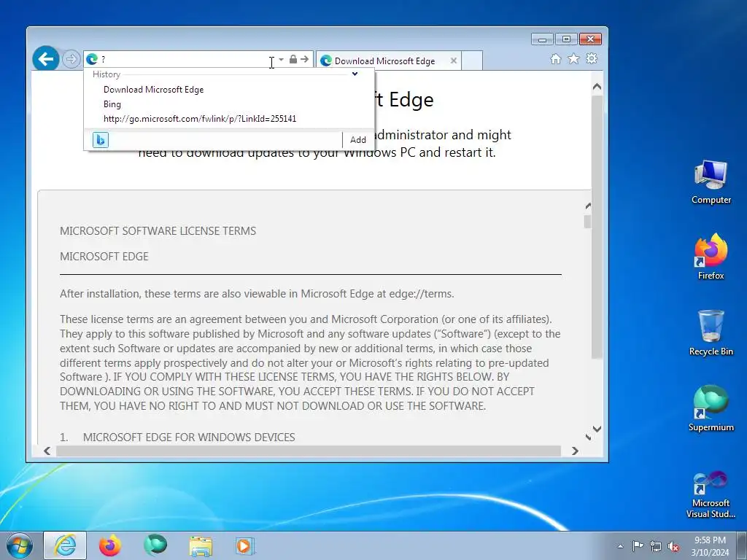Click the Add search provider button
The image size is (747, 560).
click(357, 139)
